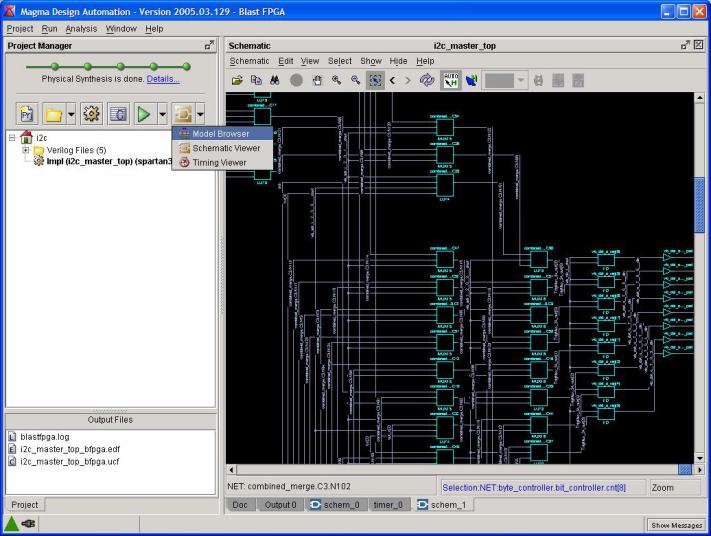Open the Schematic panel's Hide menu
The width and height of the screenshot is (711, 536).
pyautogui.click(x=398, y=61)
